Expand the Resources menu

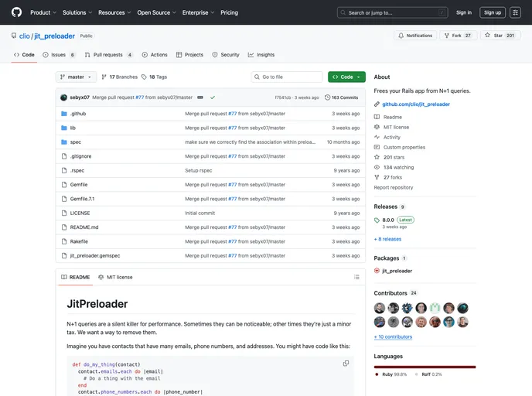point(114,12)
